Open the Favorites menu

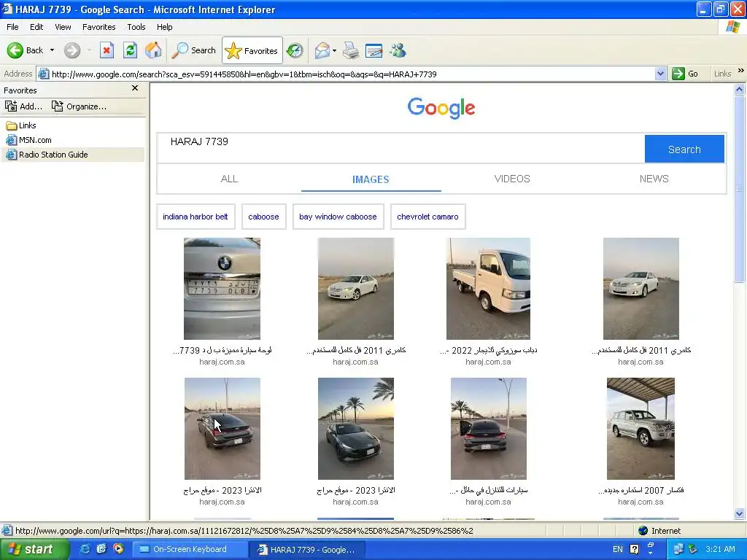tap(99, 27)
